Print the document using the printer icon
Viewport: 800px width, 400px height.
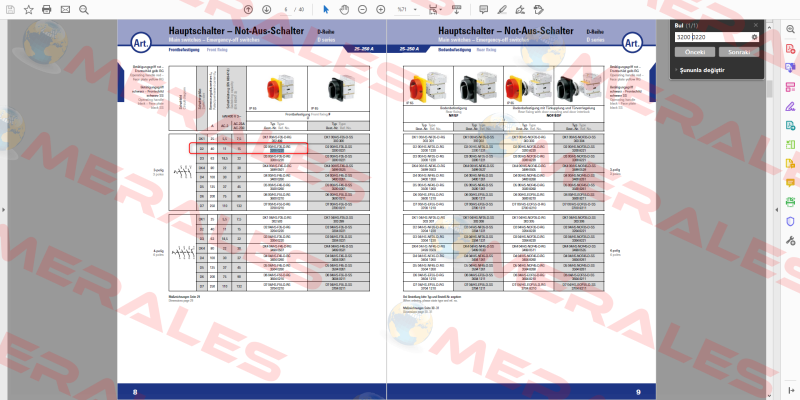tap(47, 9)
